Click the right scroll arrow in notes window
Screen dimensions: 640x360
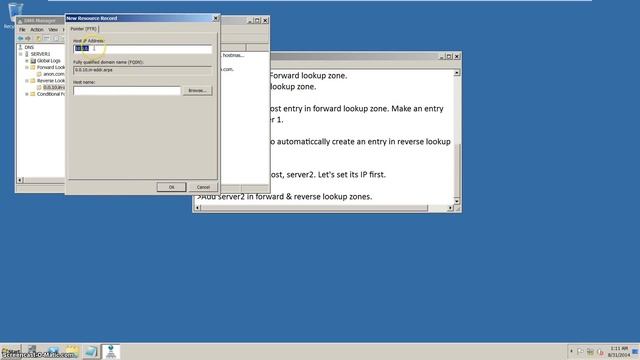point(450,208)
